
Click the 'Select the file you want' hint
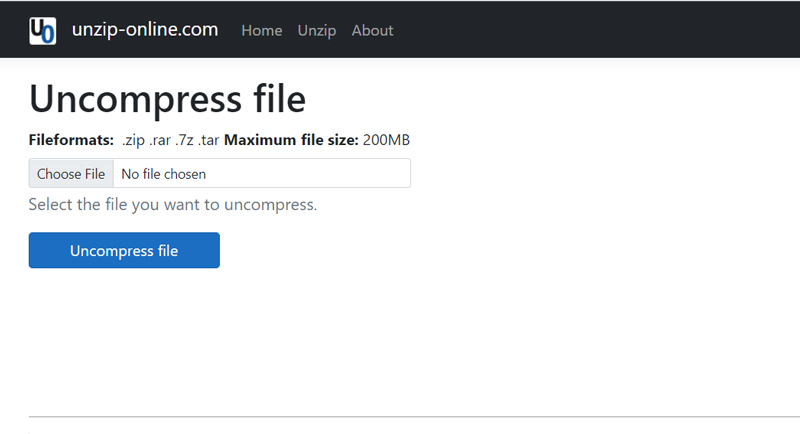[172, 205]
